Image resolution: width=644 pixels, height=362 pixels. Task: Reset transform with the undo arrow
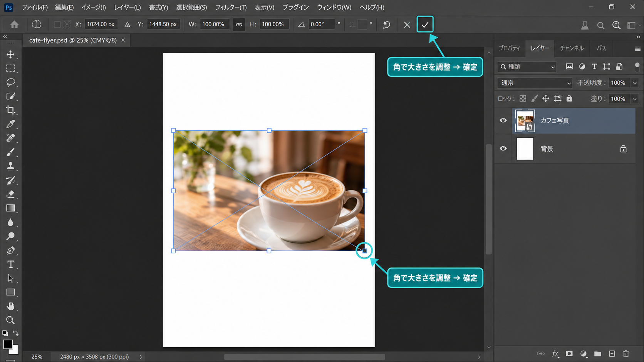click(386, 25)
